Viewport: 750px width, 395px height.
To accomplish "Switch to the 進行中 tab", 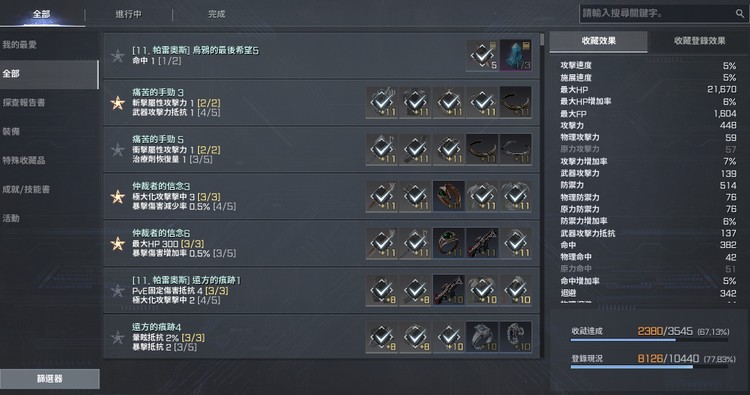I will [x=128, y=14].
